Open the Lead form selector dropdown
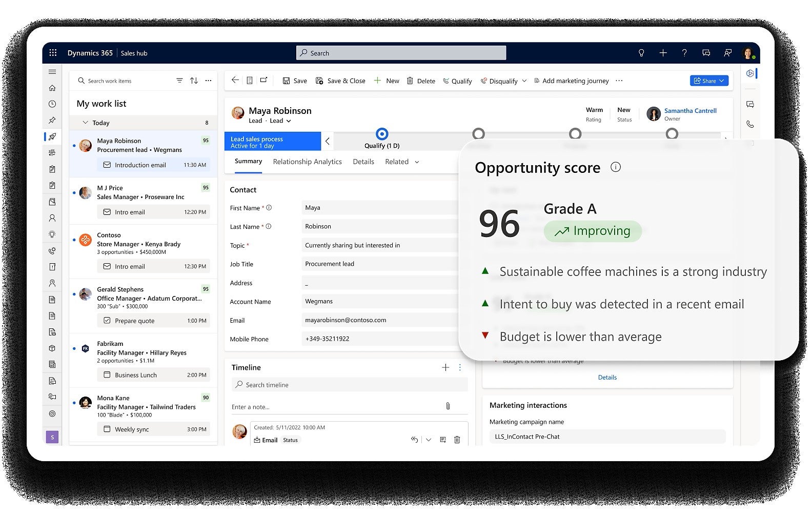Viewport: 812px width, 513px height. coord(280,121)
